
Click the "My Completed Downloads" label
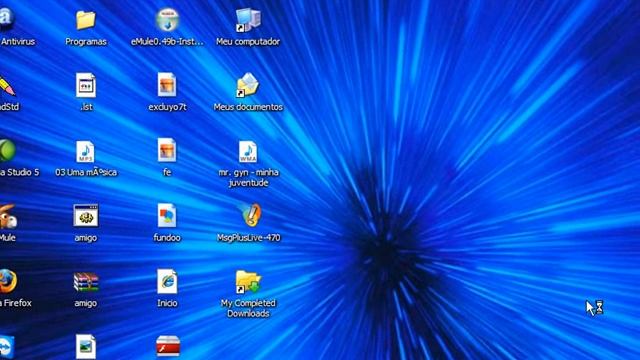pyautogui.click(x=248, y=308)
